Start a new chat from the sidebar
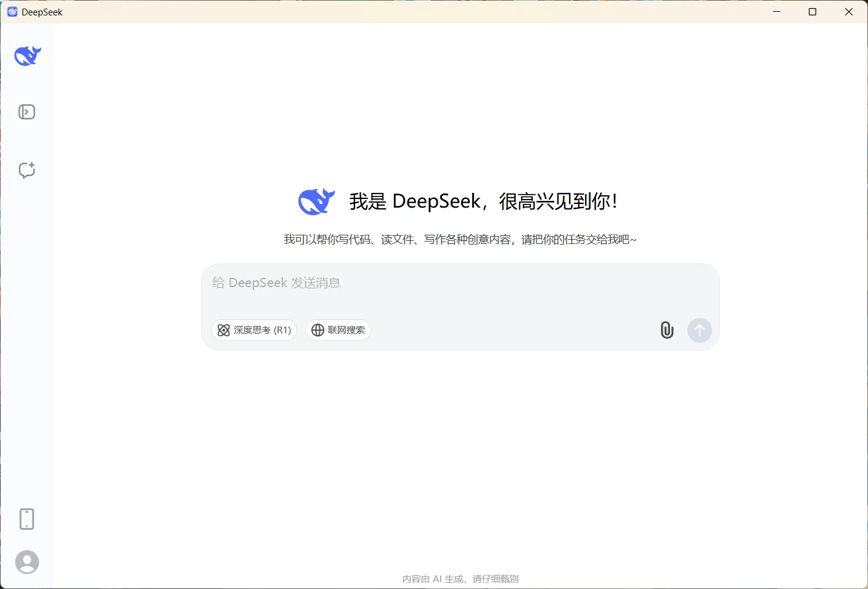Image resolution: width=868 pixels, height=589 pixels. click(x=27, y=171)
